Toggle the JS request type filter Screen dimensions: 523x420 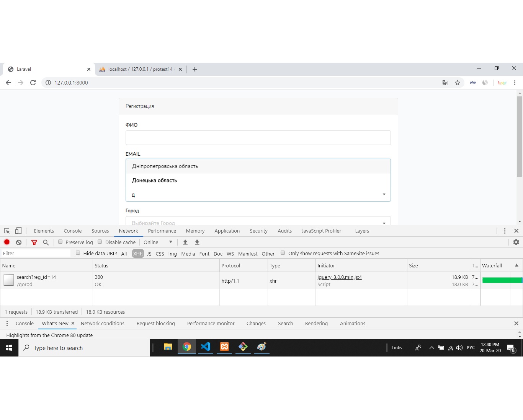[x=149, y=254]
